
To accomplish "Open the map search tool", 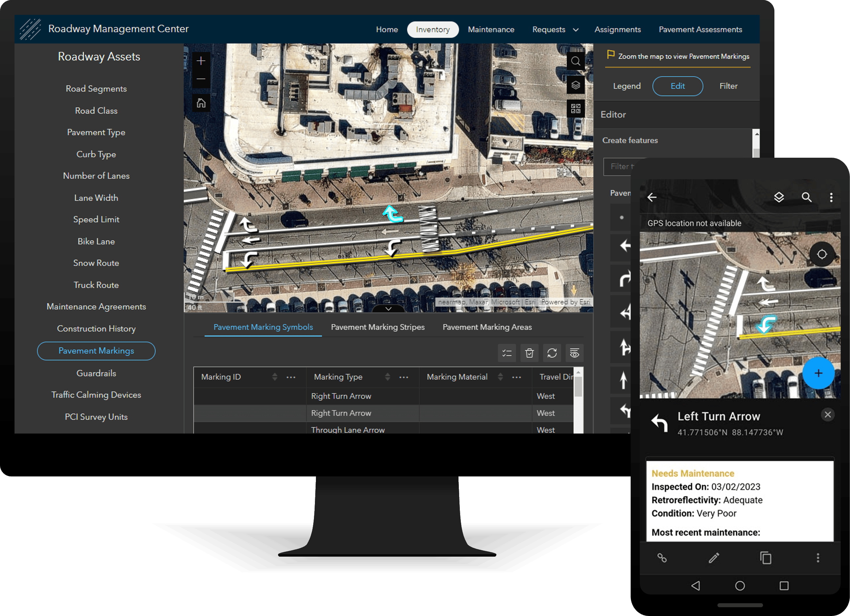I will [576, 61].
